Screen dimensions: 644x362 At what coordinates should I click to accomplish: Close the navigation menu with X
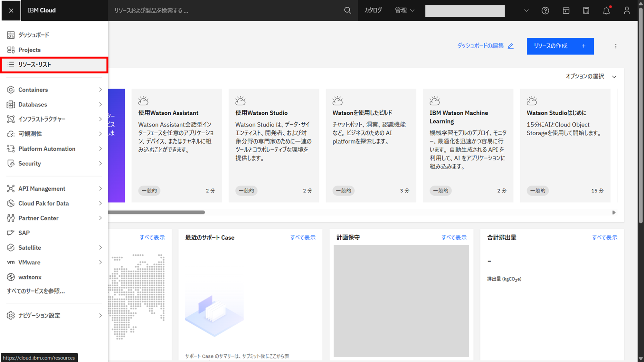[11, 11]
